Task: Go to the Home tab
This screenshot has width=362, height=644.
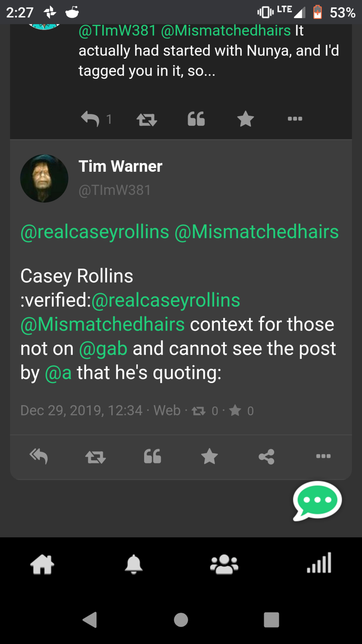Action: (x=42, y=564)
